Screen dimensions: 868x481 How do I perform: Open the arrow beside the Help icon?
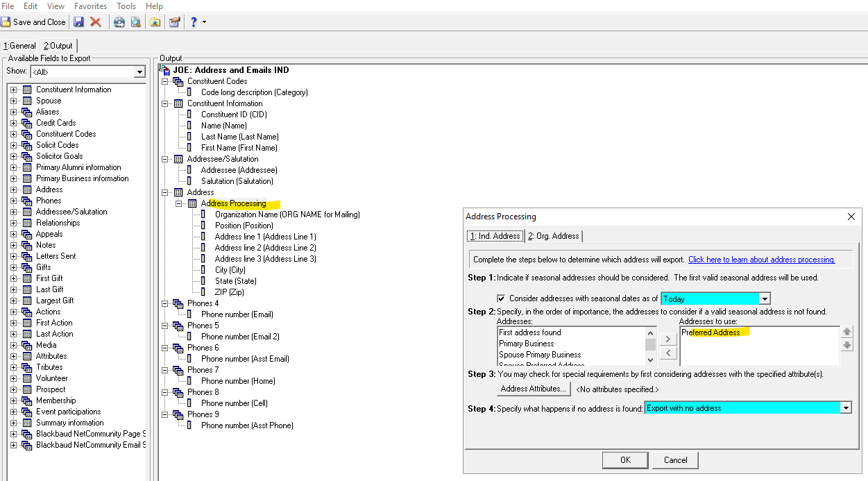coord(204,22)
